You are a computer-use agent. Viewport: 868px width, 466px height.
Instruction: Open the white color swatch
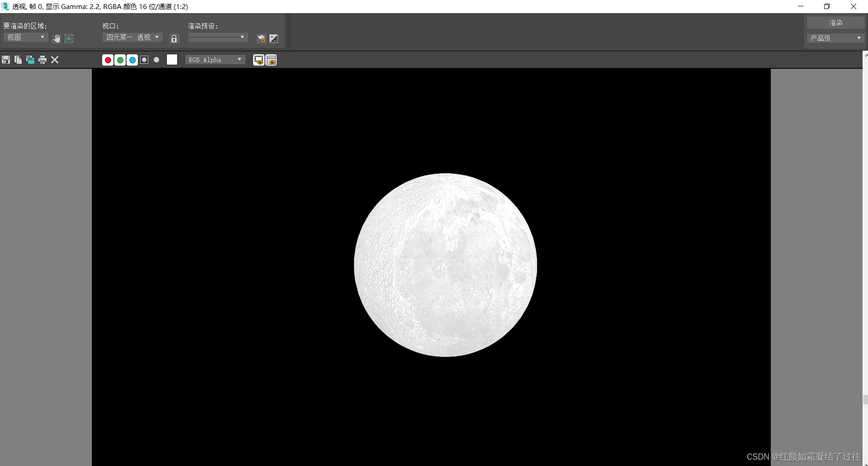(x=172, y=60)
